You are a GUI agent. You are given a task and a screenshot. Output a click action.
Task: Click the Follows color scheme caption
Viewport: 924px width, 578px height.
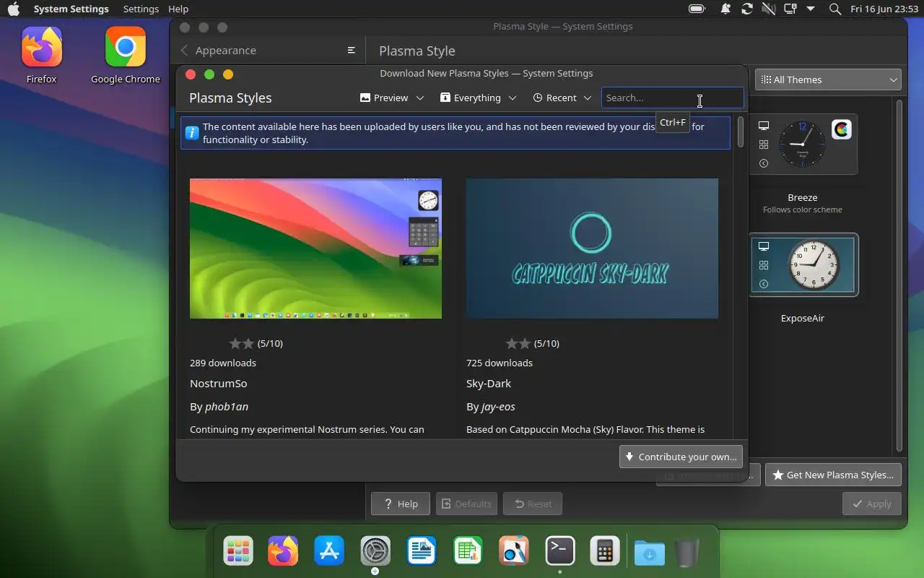[803, 210]
